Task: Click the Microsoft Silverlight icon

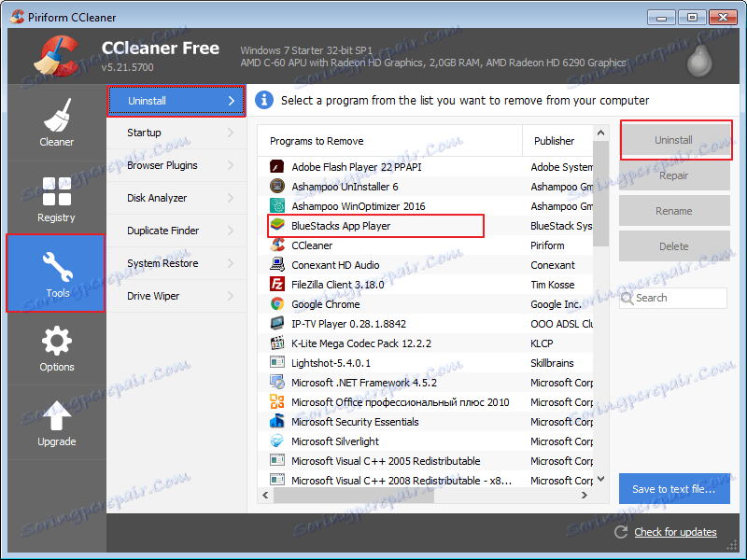Action: (276, 441)
